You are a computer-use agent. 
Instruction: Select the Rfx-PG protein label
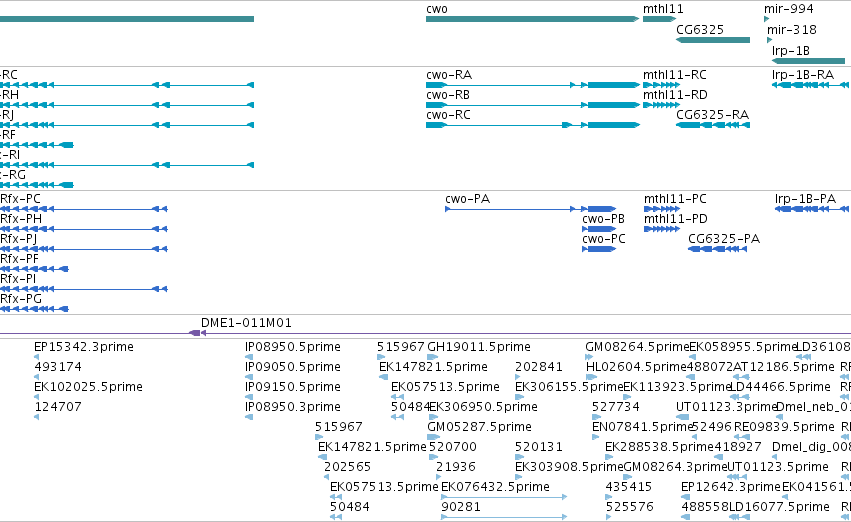(21, 300)
